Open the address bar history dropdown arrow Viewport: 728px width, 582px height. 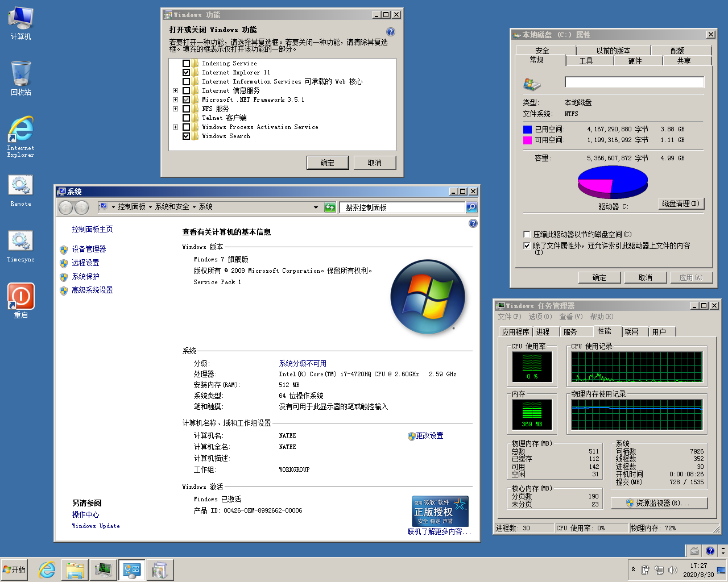coord(316,207)
